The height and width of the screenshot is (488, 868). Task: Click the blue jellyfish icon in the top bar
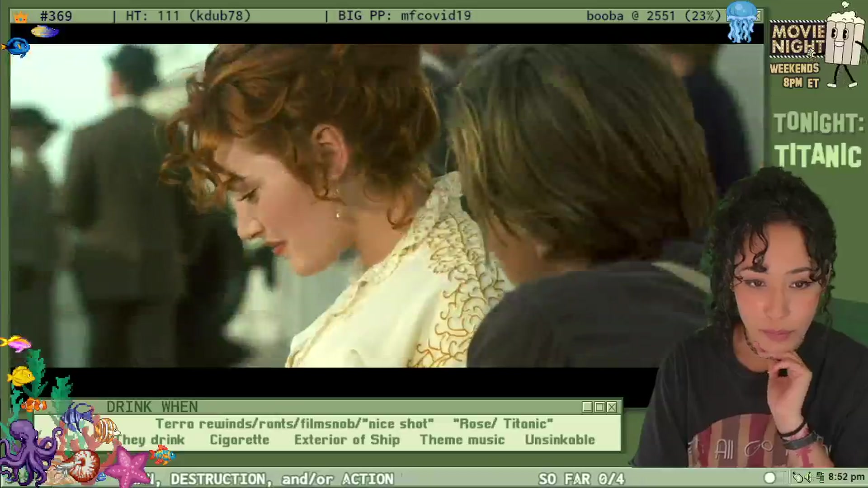tap(741, 22)
